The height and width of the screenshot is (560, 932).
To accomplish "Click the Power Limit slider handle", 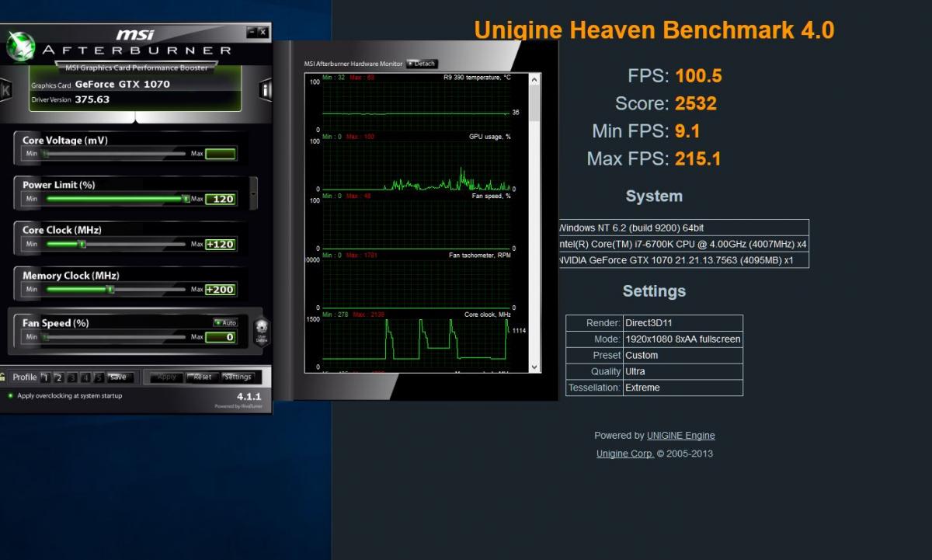I will click(185, 199).
